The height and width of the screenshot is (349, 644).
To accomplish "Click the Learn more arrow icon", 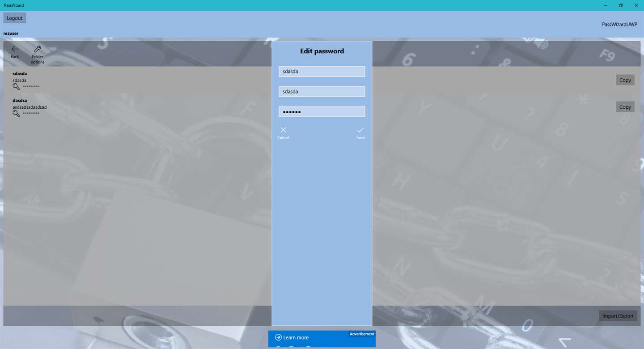I will click(x=278, y=337).
